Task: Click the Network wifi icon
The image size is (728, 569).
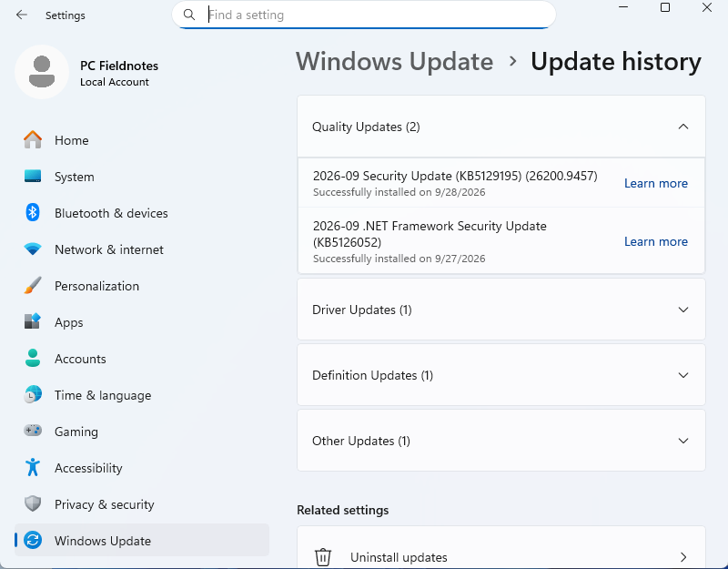Action: pos(33,249)
